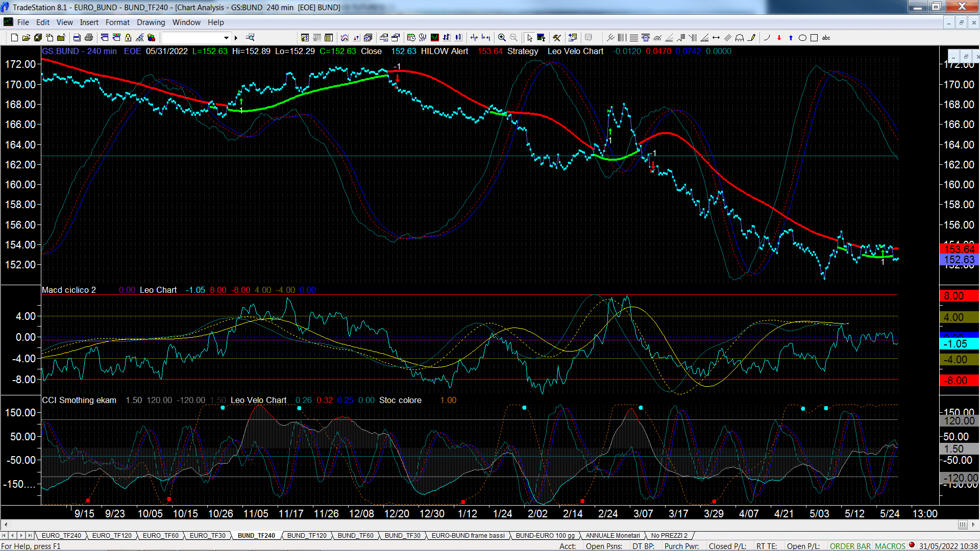Select the ellipse drawing tool
This screenshot has height=551, width=980.
802,37
